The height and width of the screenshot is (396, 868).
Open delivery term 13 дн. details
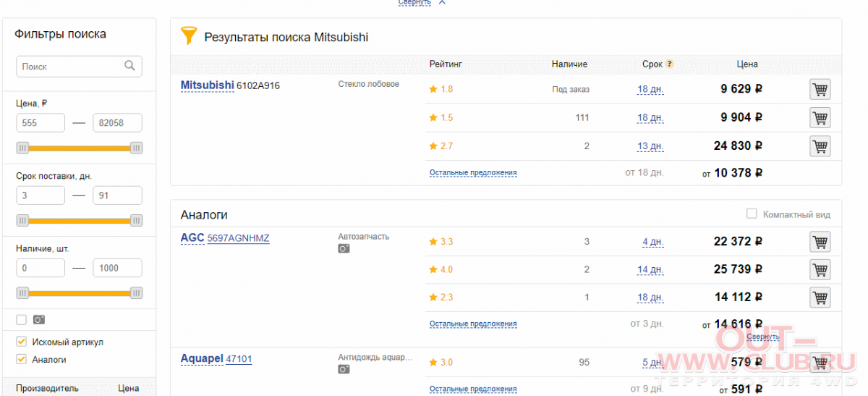(x=650, y=146)
